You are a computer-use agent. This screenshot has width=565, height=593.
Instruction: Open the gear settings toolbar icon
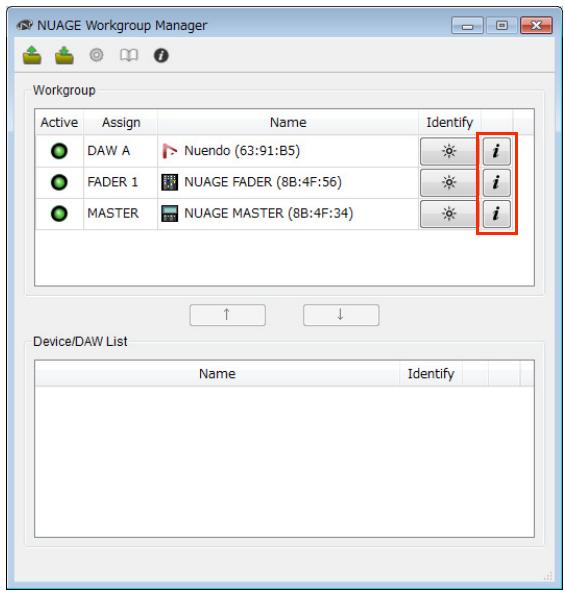[x=96, y=55]
